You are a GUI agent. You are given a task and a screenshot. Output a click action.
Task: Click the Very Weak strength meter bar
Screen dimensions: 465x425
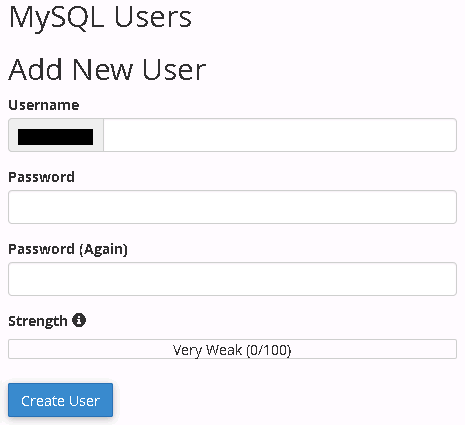click(x=232, y=349)
